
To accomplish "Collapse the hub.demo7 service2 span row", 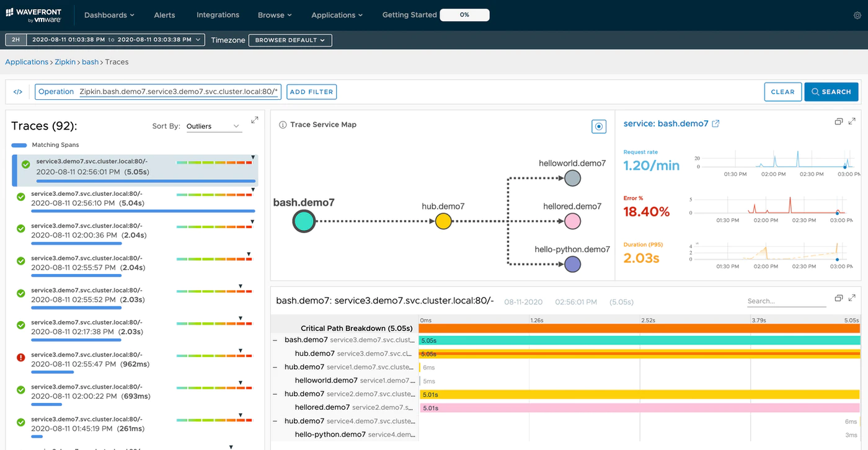I will pos(275,394).
